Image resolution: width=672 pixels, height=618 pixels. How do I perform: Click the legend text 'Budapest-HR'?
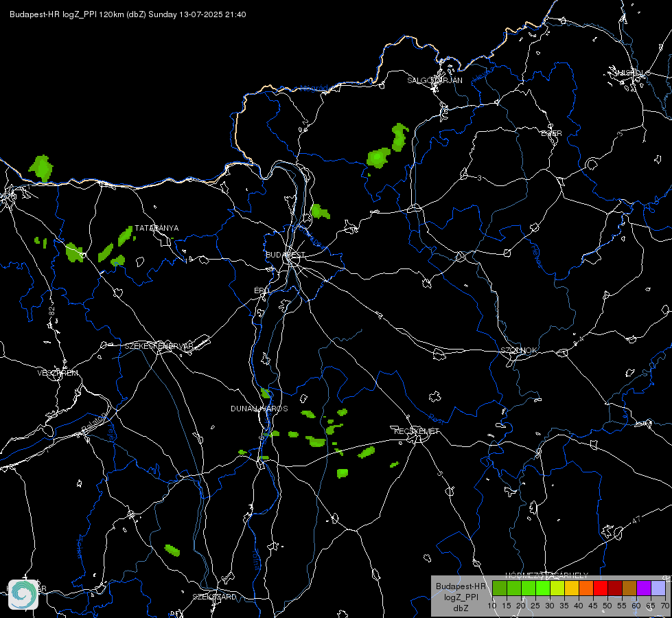coord(461,586)
